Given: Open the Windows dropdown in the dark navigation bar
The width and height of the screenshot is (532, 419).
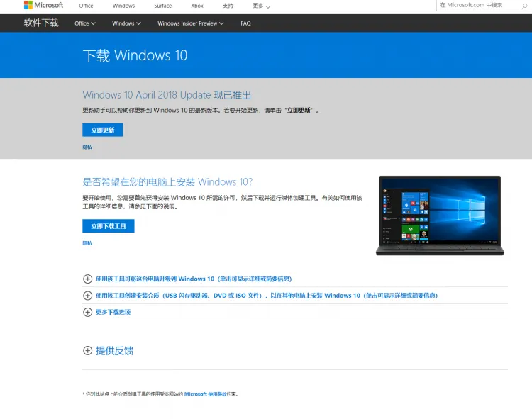Looking at the screenshot, I should (126, 23).
